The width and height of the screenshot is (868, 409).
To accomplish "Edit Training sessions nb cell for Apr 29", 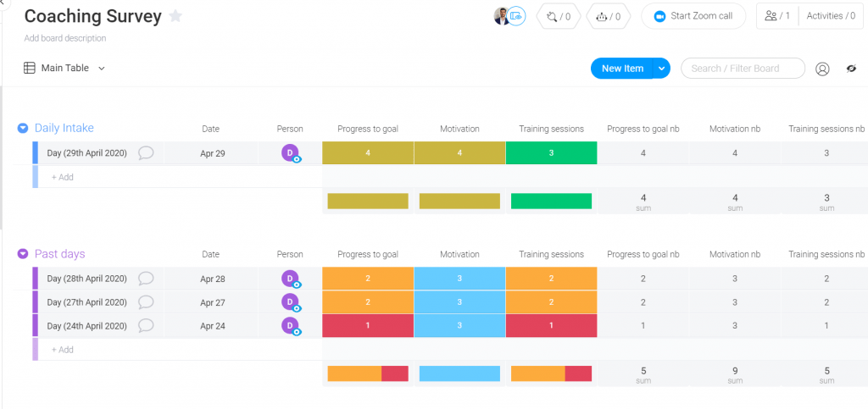I will point(826,153).
